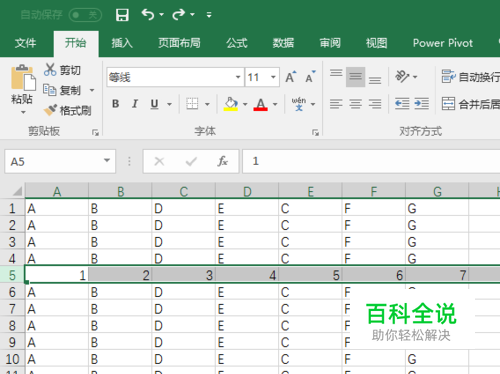Click the Merge and Center button
Screen dimensions: 500x374
470,104
